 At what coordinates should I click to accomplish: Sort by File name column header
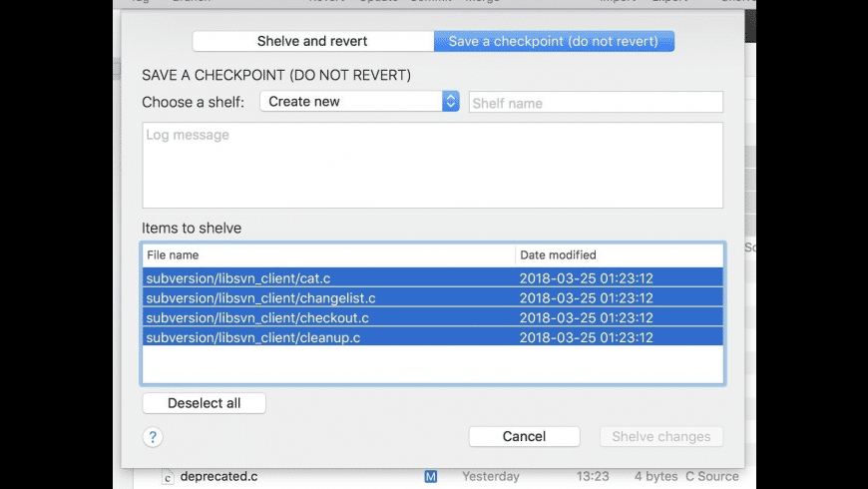click(x=328, y=254)
